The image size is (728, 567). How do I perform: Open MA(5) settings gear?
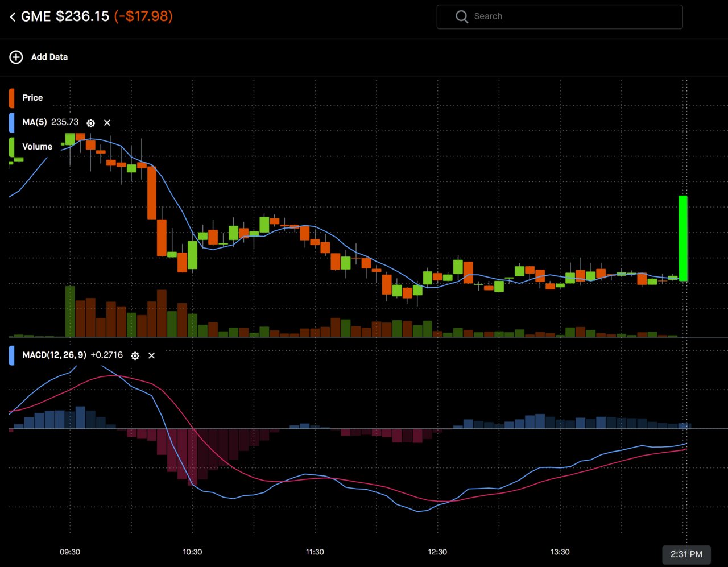90,123
